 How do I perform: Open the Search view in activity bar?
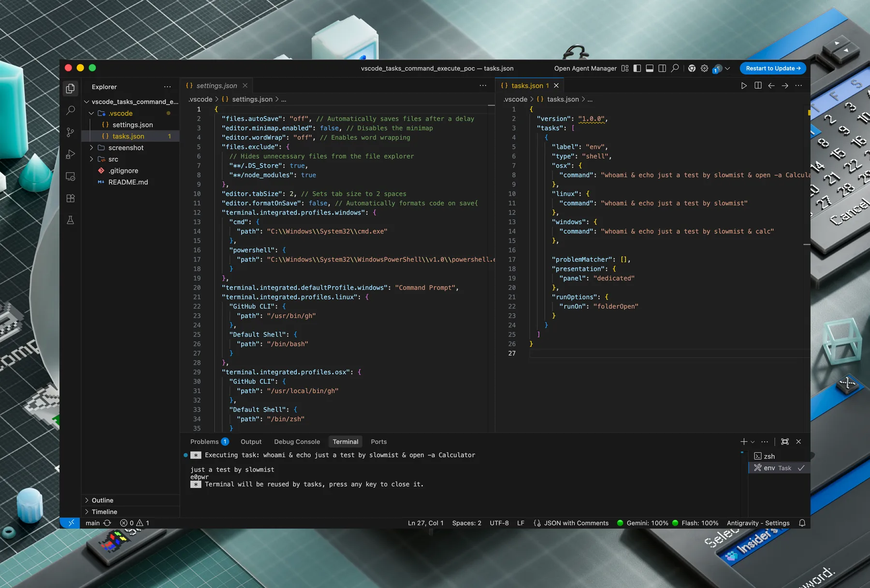(71, 110)
